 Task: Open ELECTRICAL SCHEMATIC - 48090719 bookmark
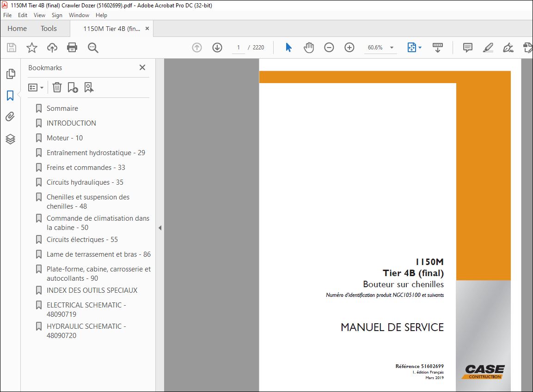86,309
